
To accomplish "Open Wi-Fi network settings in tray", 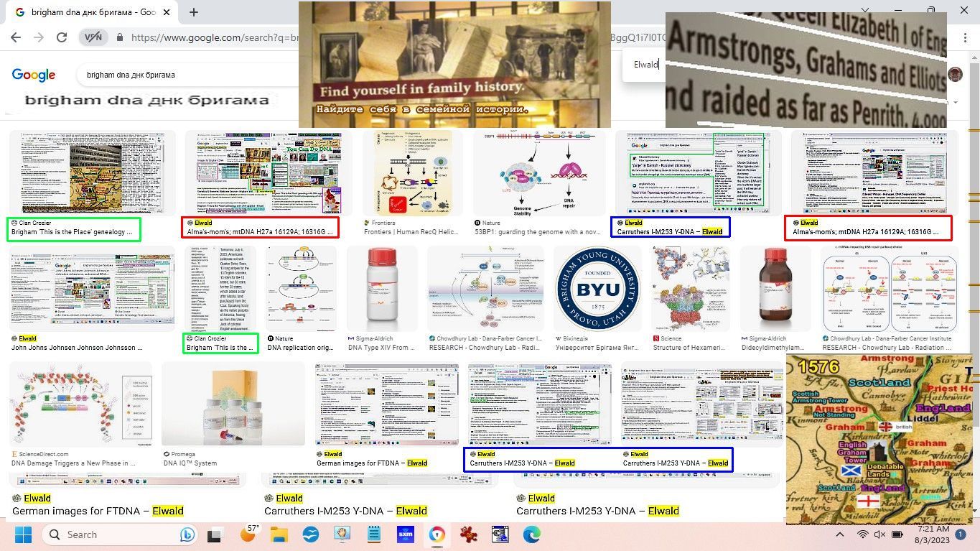I will pos(863,534).
